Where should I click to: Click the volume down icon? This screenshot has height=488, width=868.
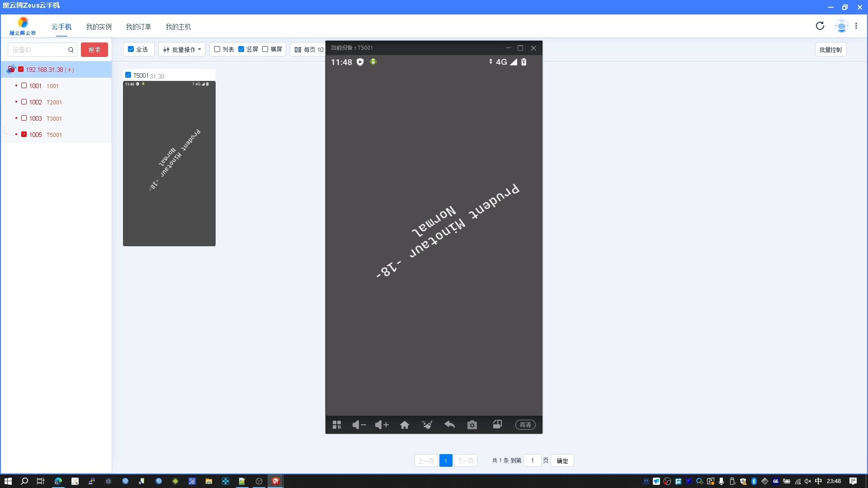[x=359, y=424]
